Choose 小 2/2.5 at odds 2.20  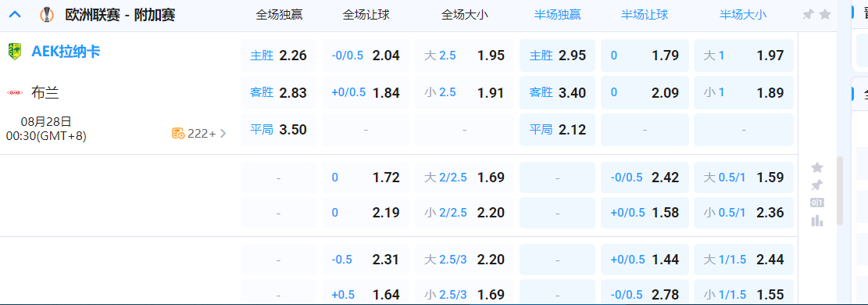464,213
